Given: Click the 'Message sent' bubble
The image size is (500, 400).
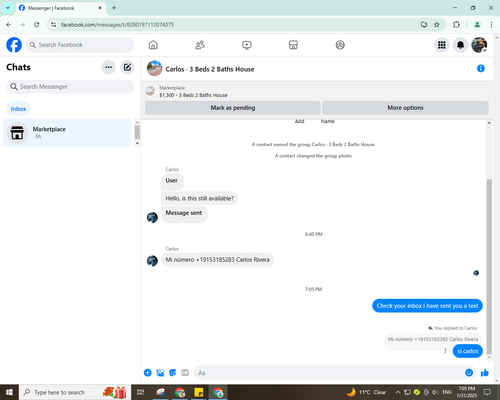Looking at the screenshot, I should pyautogui.click(x=184, y=213).
